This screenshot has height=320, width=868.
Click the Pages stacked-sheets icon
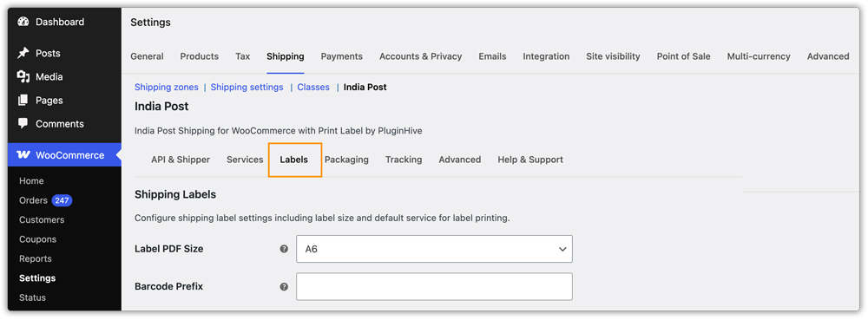(23, 100)
